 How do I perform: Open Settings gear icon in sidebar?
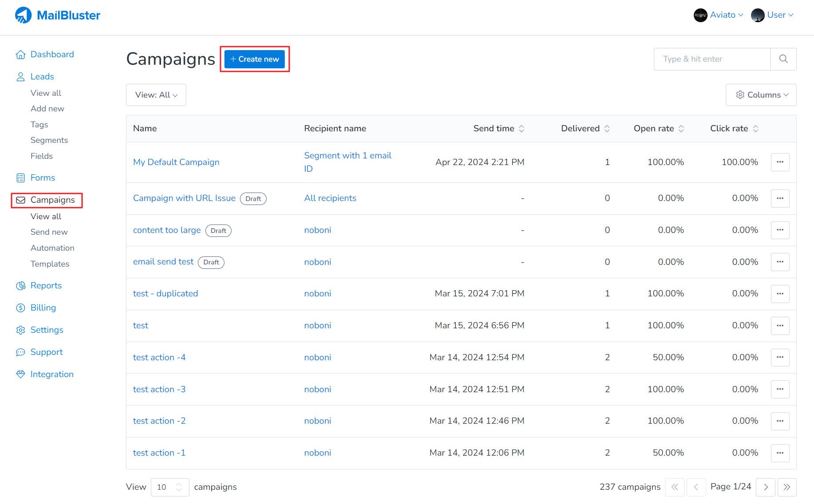click(20, 330)
